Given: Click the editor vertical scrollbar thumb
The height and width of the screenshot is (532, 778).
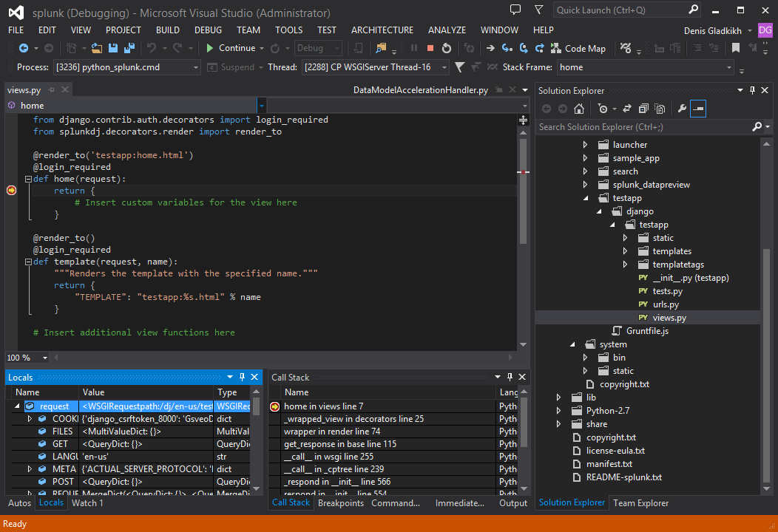Looking at the screenshot, I should 523,191.
